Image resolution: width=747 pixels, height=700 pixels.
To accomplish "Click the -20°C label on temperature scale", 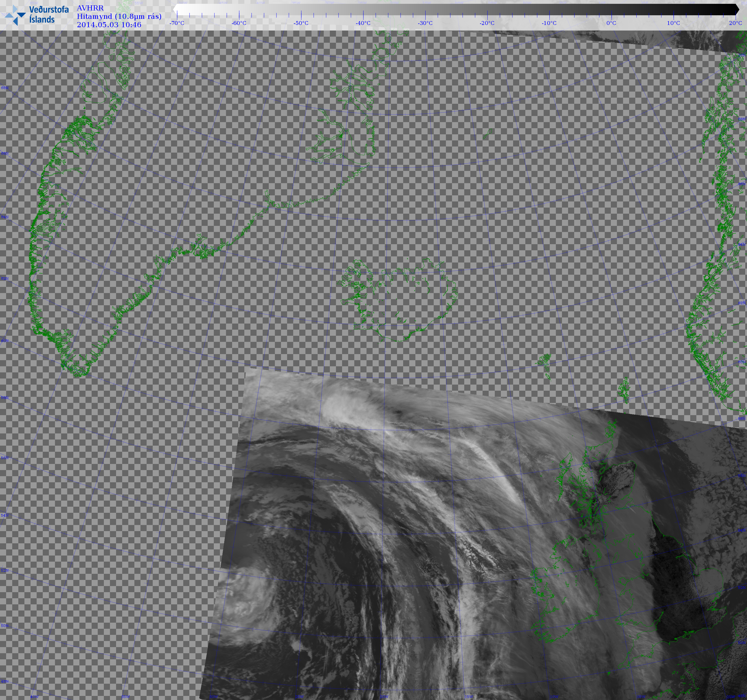I will point(487,23).
